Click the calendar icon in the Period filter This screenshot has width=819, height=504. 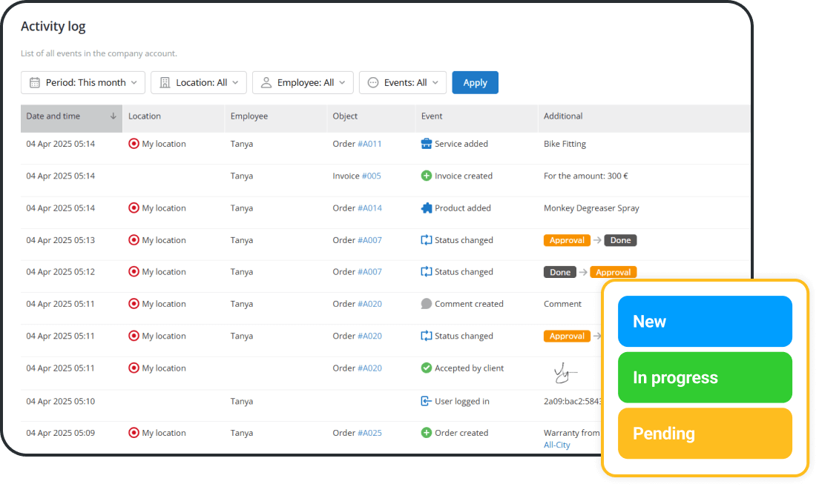click(34, 82)
